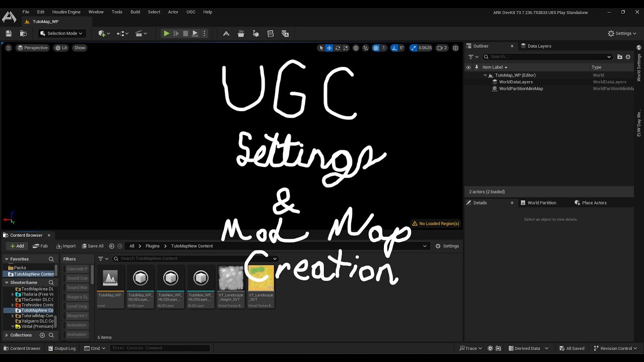Viewport: 644px width, 362px height.
Task: Open Fab from Content Browser
Action: (40, 246)
